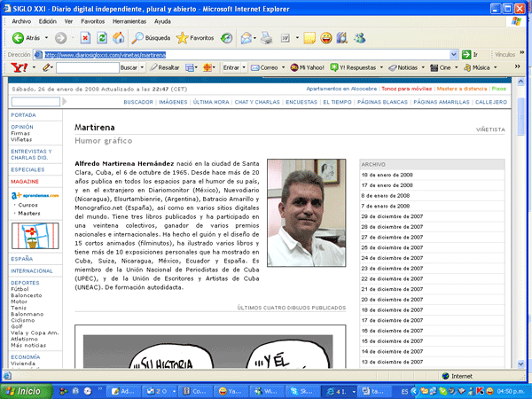The image size is (532, 399).
Task: Open the Favoritos star panel
Action: tap(194, 38)
